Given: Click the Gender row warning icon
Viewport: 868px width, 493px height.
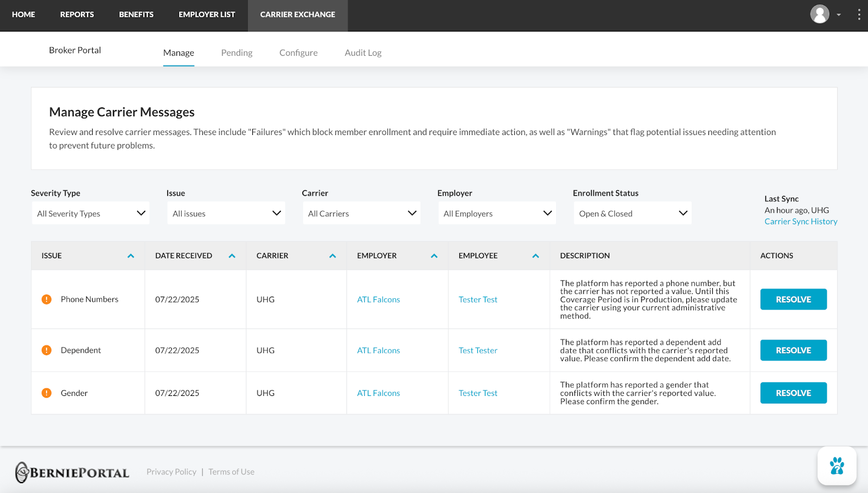Looking at the screenshot, I should [x=47, y=393].
